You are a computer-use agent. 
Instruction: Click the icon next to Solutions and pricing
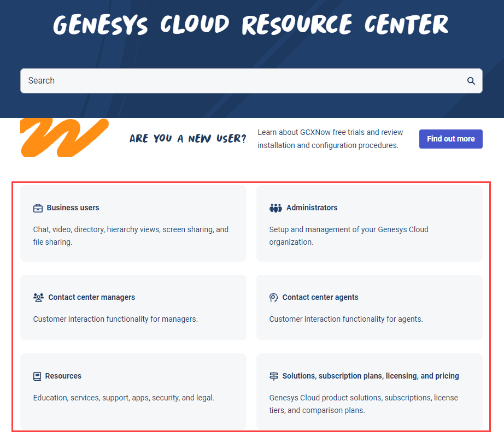[274, 376]
